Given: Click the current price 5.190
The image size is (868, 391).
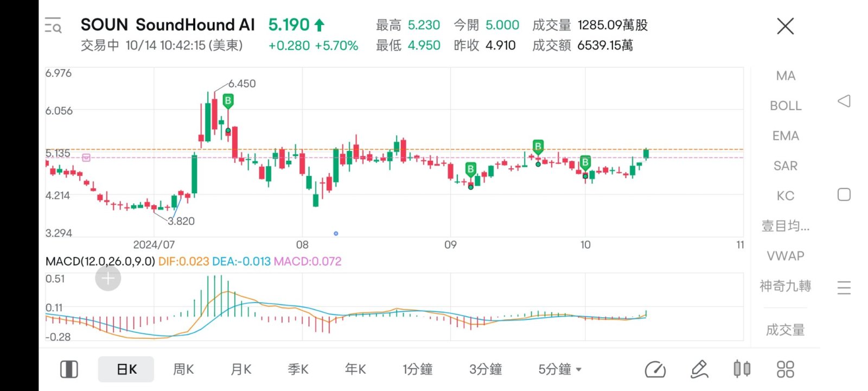Looking at the screenshot, I should [289, 24].
